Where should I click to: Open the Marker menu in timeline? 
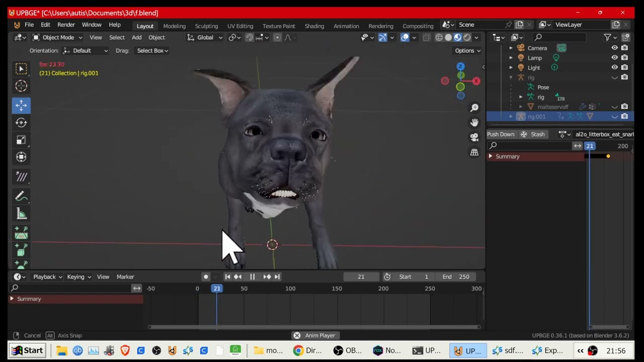pos(125,277)
